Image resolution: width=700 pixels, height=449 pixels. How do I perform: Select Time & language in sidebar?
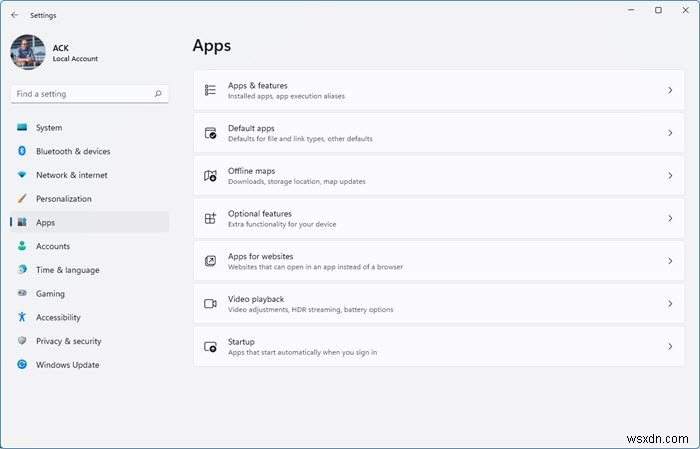[67, 270]
